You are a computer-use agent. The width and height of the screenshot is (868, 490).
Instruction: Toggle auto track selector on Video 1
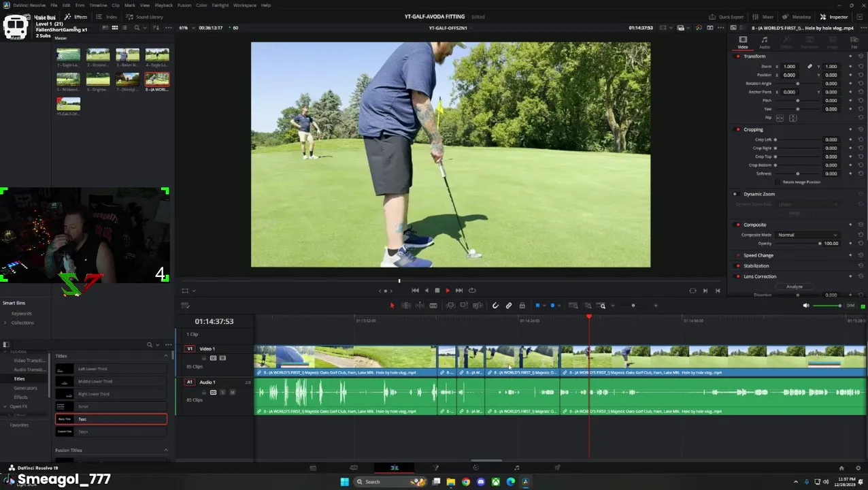(213, 359)
